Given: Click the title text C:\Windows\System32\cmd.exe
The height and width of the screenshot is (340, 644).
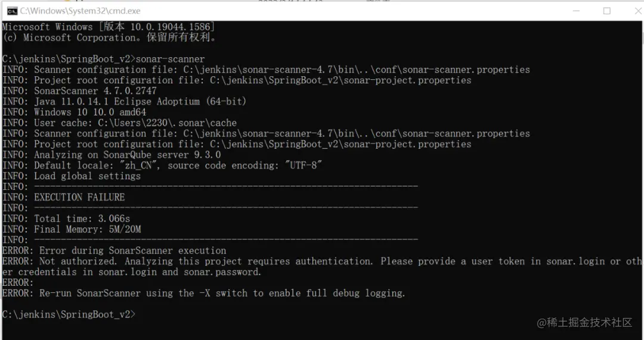Looking at the screenshot, I should [x=80, y=11].
